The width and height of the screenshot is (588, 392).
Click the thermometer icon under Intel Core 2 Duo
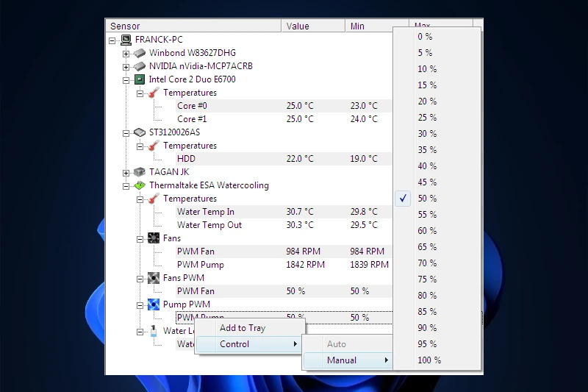(x=154, y=93)
